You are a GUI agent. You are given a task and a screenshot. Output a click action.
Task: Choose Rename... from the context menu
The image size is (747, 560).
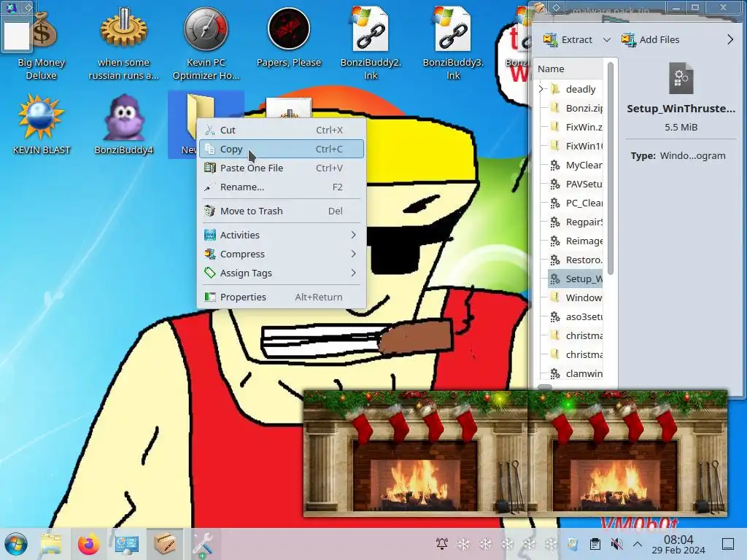click(281, 187)
